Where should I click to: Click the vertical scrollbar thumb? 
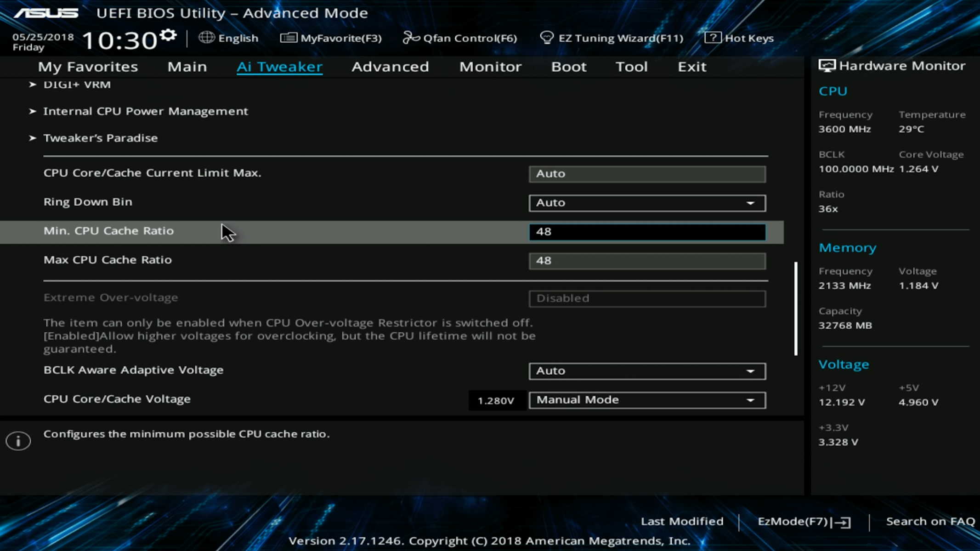(x=796, y=309)
